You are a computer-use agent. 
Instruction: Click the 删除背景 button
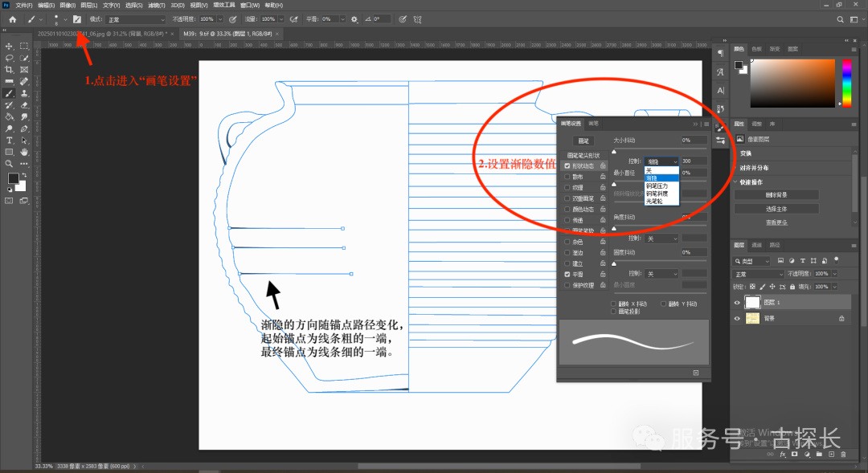(x=776, y=194)
